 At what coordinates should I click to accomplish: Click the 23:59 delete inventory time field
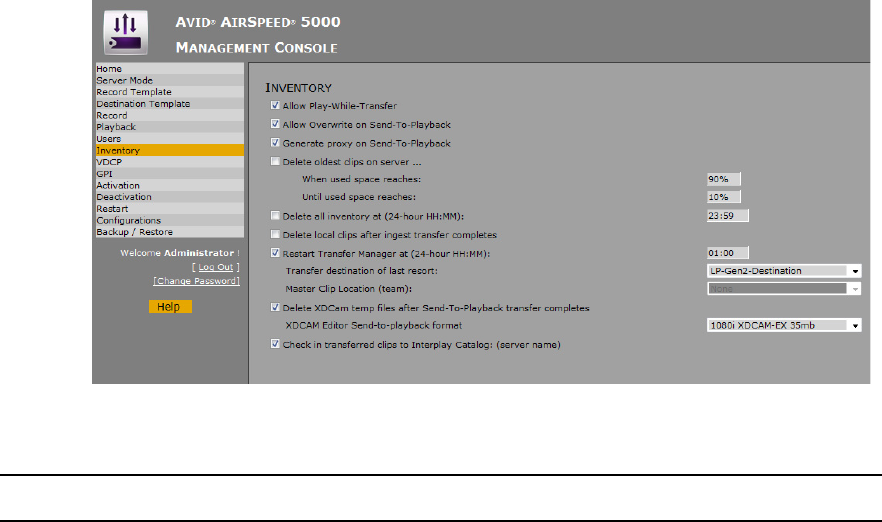click(727, 215)
